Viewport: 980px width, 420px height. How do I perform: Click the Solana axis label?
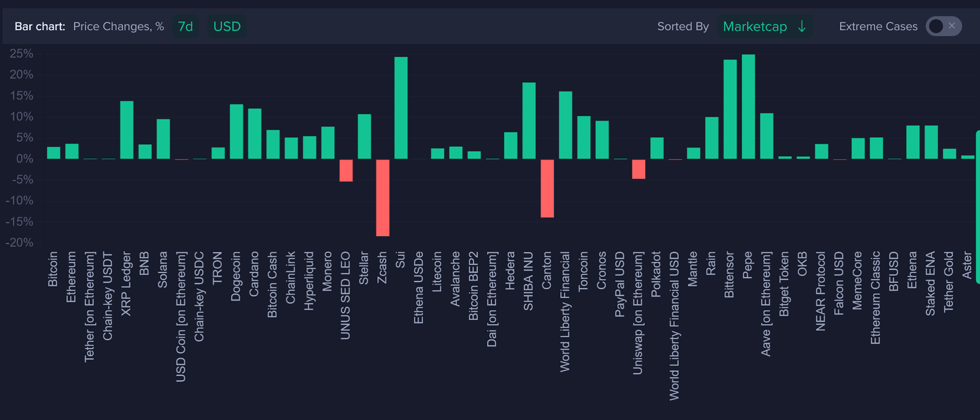(163, 269)
